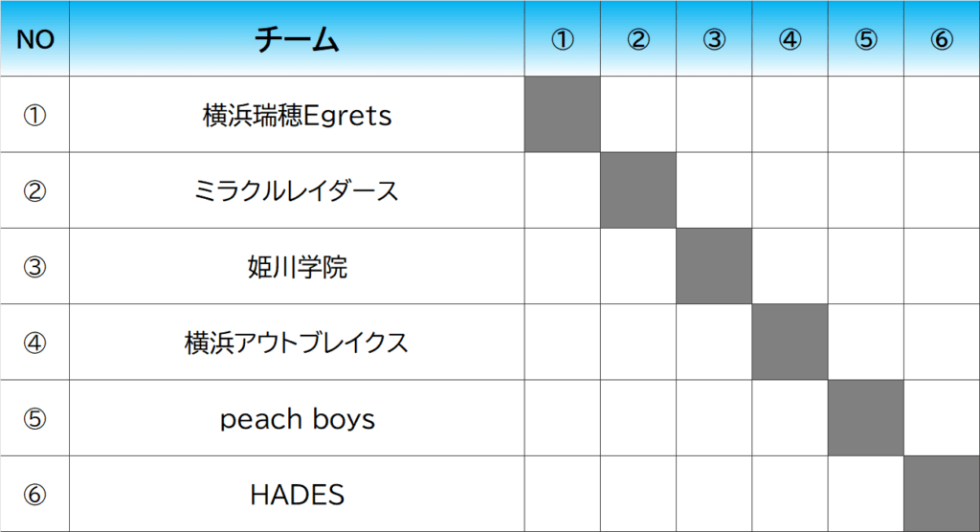
Task: Click the ミラクルレイダース team name
Action: 297,190
